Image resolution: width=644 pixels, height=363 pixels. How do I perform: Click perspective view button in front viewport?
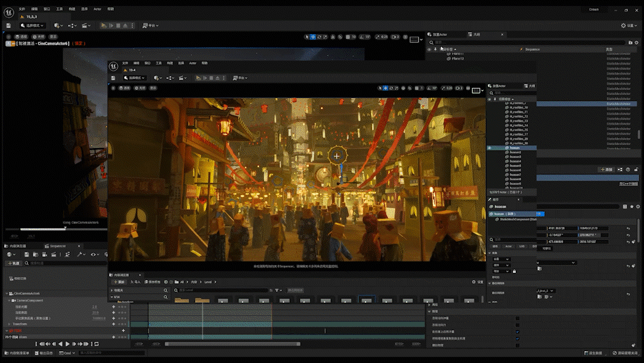(125, 88)
